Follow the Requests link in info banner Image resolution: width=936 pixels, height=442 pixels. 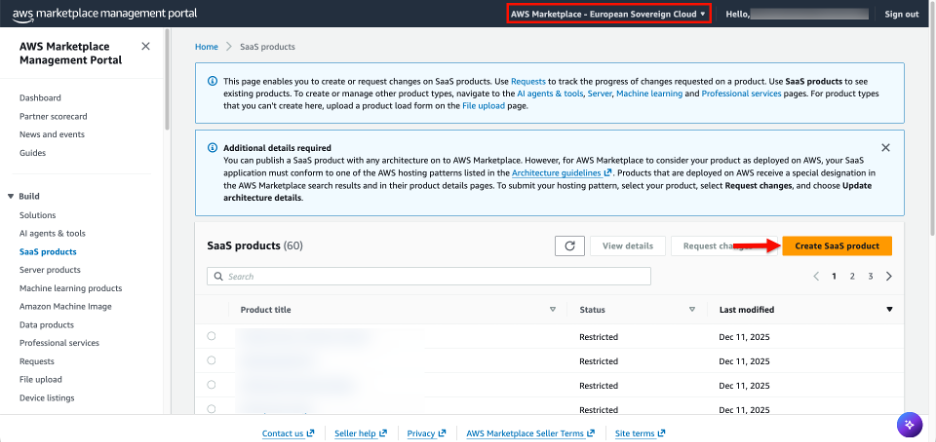click(528, 81)
